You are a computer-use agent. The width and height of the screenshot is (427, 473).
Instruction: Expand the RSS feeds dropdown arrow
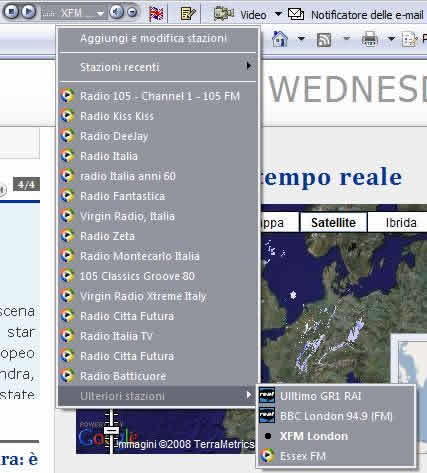[x=347, y=39]
